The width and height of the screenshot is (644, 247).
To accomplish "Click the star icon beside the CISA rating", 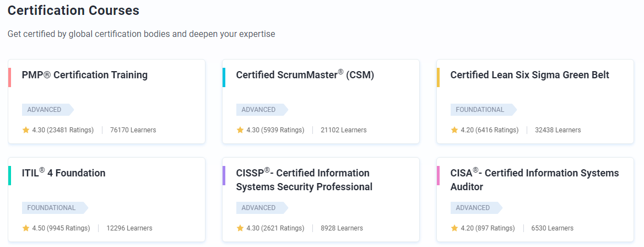I will pos(454,228).
